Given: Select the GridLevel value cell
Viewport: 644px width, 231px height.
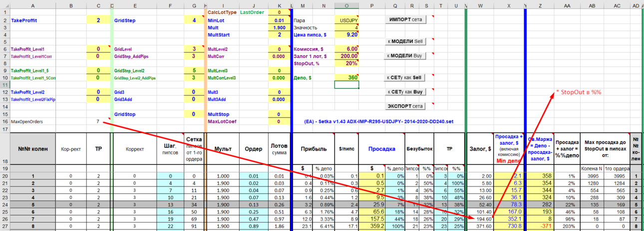Looking at the screenshot, I should (x=193, y=49).
